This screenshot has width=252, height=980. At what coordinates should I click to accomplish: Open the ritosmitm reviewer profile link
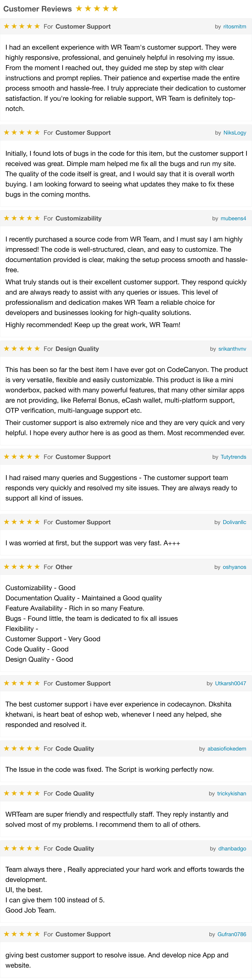235,27
